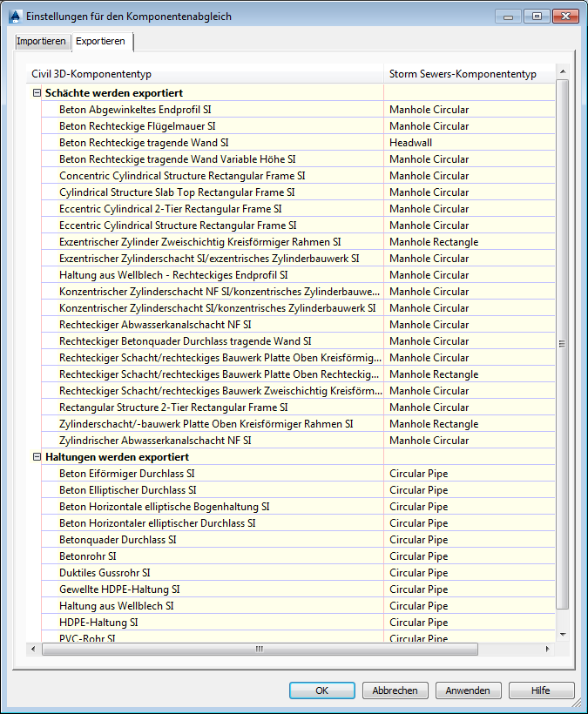Select the Exportieren tab

[x=101, y=41]
